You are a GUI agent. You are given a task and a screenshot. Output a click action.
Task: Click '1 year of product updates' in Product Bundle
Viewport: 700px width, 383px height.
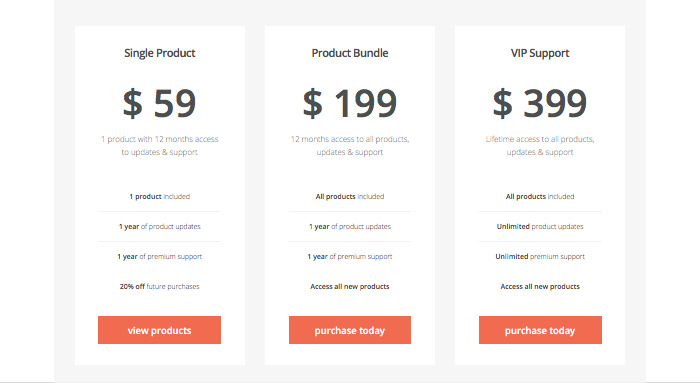pos(350,226)
